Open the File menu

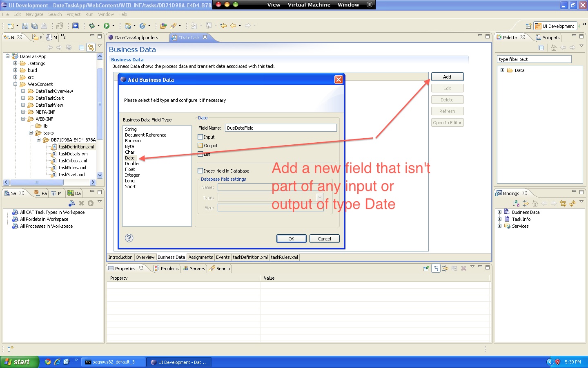click(x=5, y=14)
